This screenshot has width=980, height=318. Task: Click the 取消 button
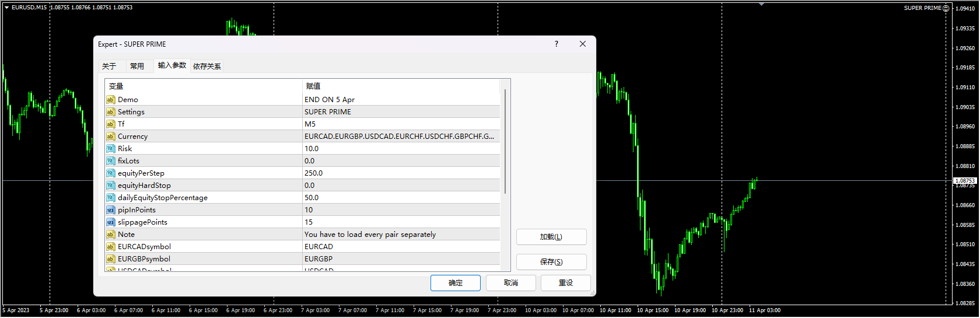point(511,283)
